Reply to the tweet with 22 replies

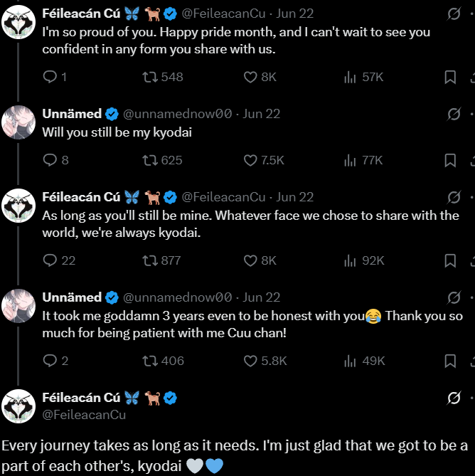click(50, 261)
